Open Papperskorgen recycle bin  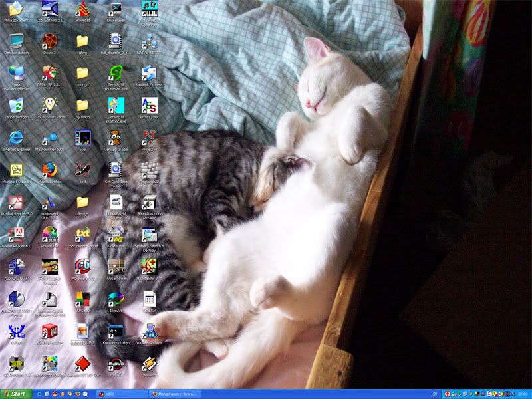16,106
